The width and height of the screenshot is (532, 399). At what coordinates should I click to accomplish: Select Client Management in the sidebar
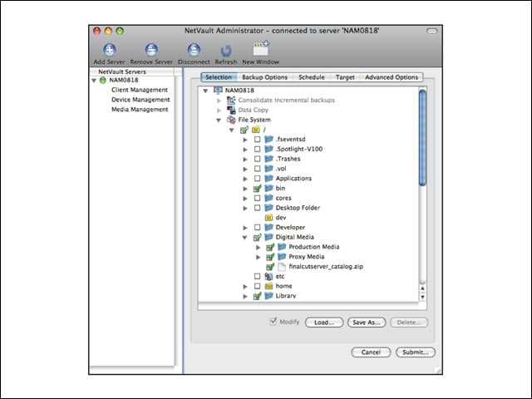tap(140, 90)
